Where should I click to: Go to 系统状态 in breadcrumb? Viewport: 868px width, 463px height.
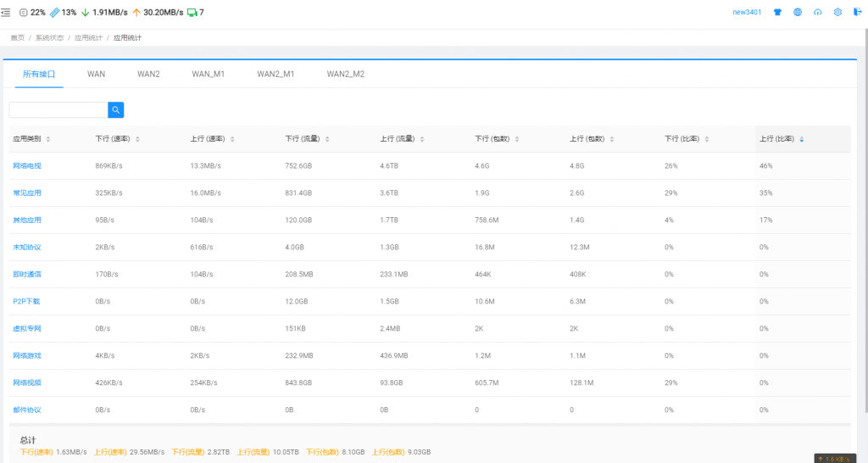tap(49, 37)
